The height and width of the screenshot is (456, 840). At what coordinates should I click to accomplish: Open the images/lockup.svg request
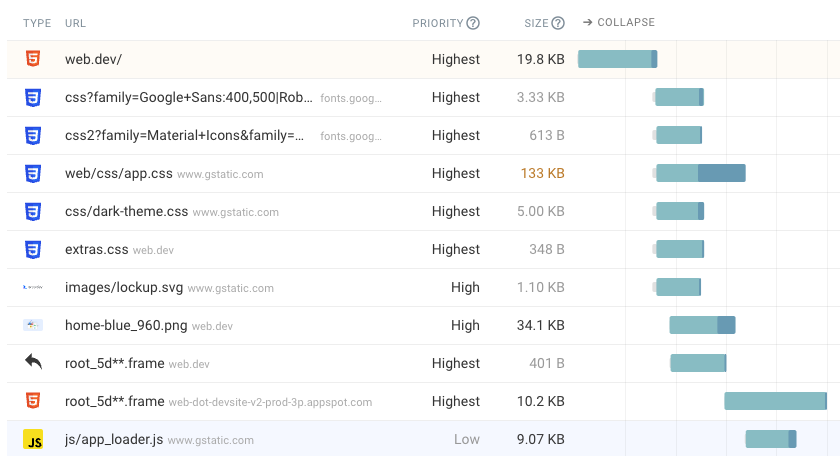[x=124, y=288]
